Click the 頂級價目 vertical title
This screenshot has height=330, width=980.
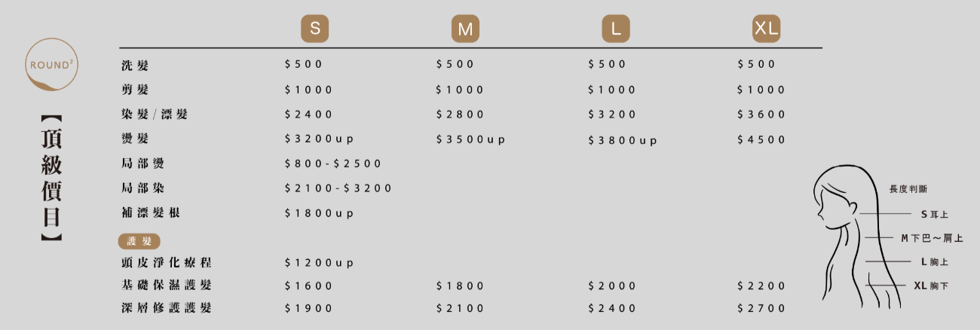(51, 178)
